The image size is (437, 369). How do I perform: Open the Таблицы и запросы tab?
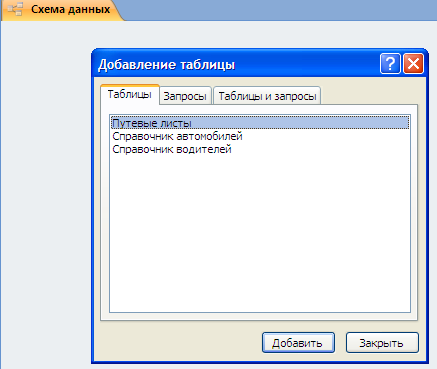(267, 96)
